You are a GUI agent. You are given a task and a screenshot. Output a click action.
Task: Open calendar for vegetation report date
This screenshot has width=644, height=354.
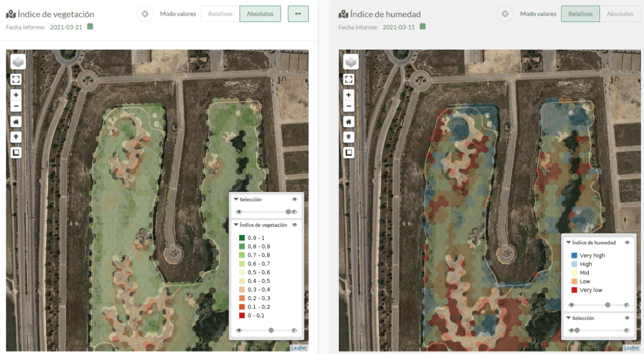click(x=90, y=26)
